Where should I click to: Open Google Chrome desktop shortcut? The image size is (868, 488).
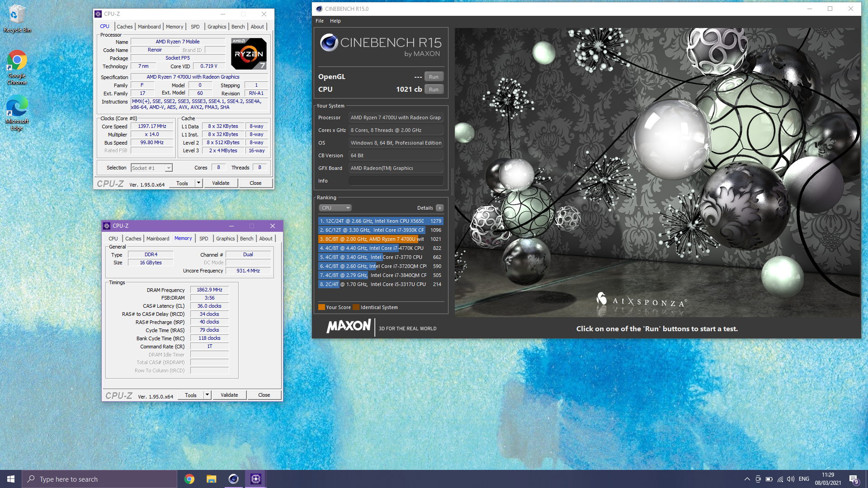coord(17,67)
